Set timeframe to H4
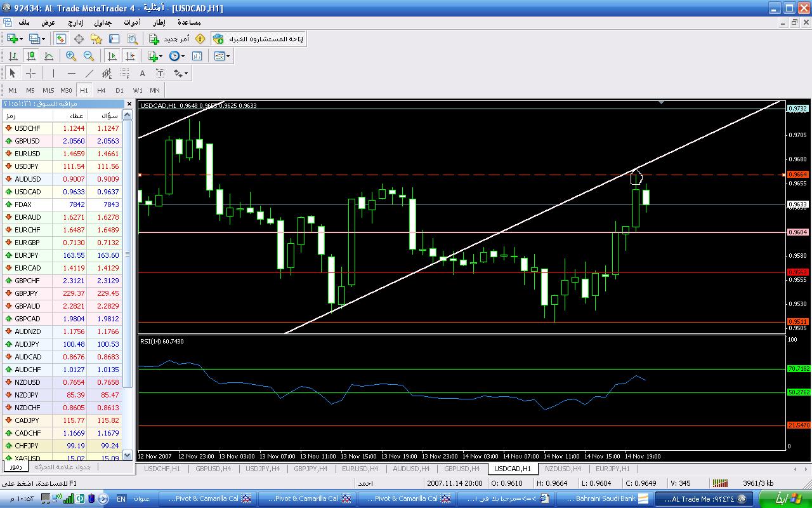This screenshot has width=812, height=508. 101,90
